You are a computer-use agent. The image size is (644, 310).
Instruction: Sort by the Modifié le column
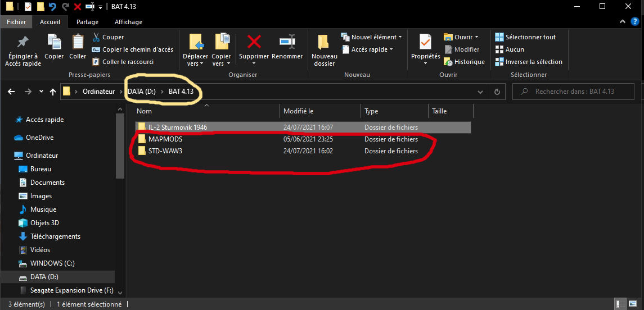tap(321, 111)
